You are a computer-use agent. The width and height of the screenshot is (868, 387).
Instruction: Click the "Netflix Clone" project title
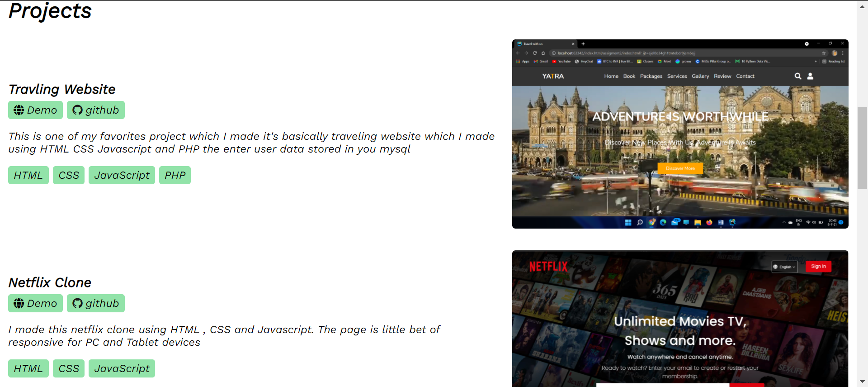point(50,282)
